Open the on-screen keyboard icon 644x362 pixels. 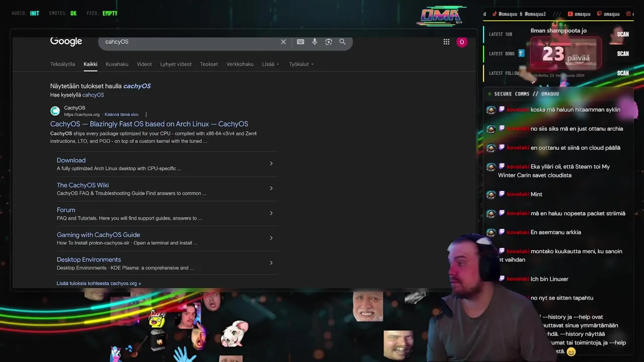pyautogui.click(x=300, y=42)
